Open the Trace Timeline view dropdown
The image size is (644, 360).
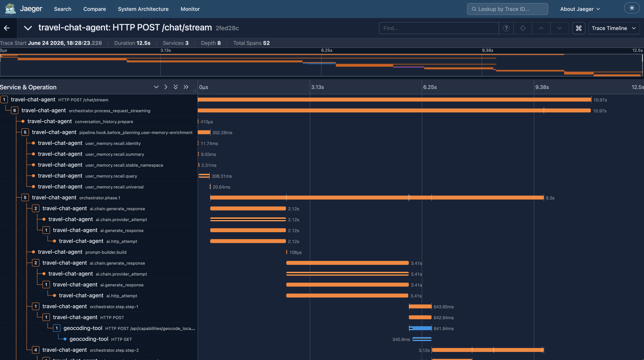coord(614,28)
